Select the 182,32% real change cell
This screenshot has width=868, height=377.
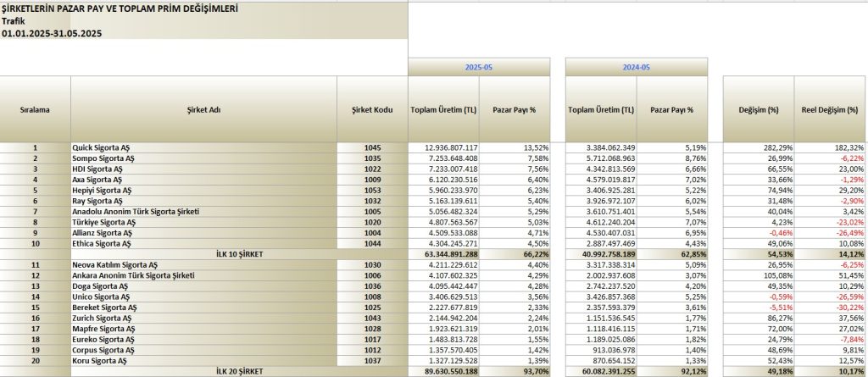(830, 147)
